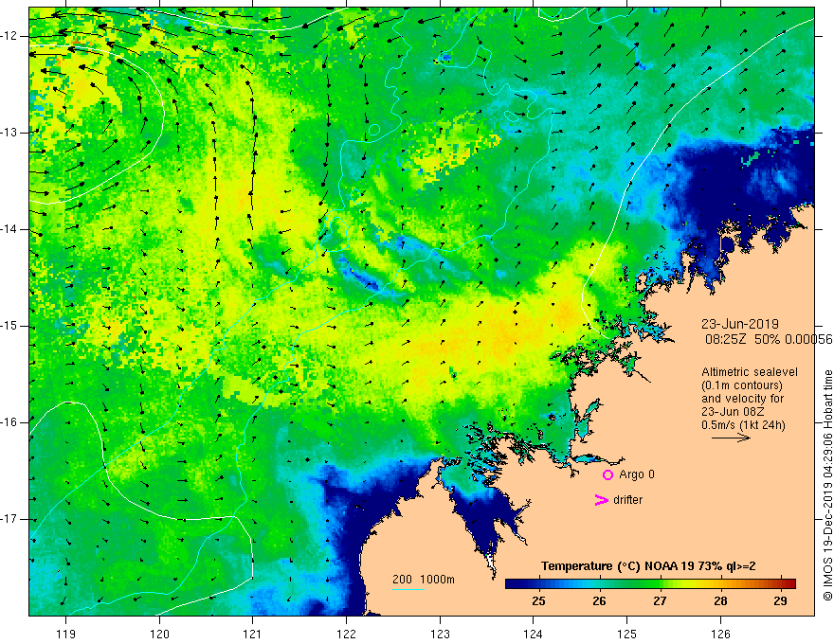Viewport: 834px width, 644px height.
Task: Click the color bar label 25
Action: click(539, 601)
